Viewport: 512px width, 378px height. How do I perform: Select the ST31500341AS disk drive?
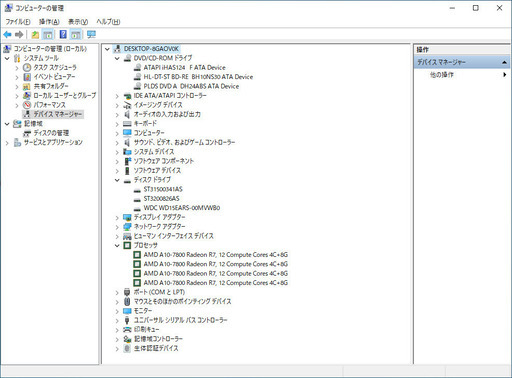(x=163, y=189)
